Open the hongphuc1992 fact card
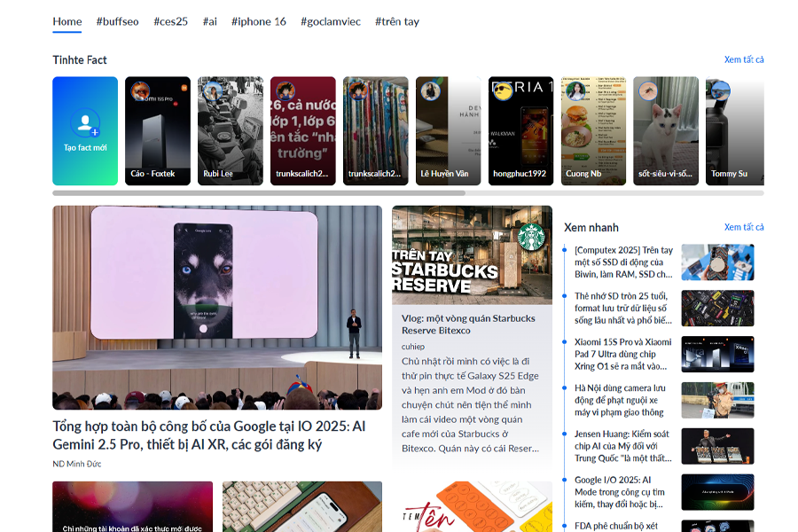The image size is (798, 532). [521, 131]
